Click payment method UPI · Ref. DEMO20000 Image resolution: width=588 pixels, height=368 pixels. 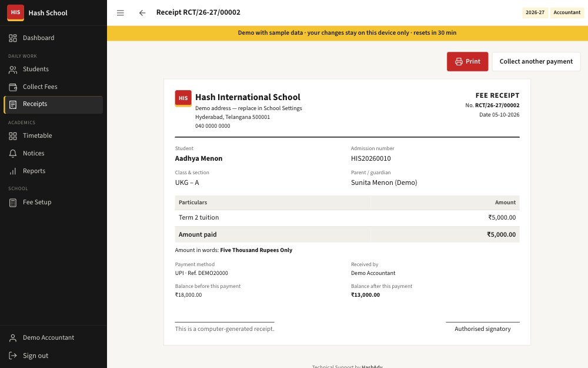coord(201,273)
